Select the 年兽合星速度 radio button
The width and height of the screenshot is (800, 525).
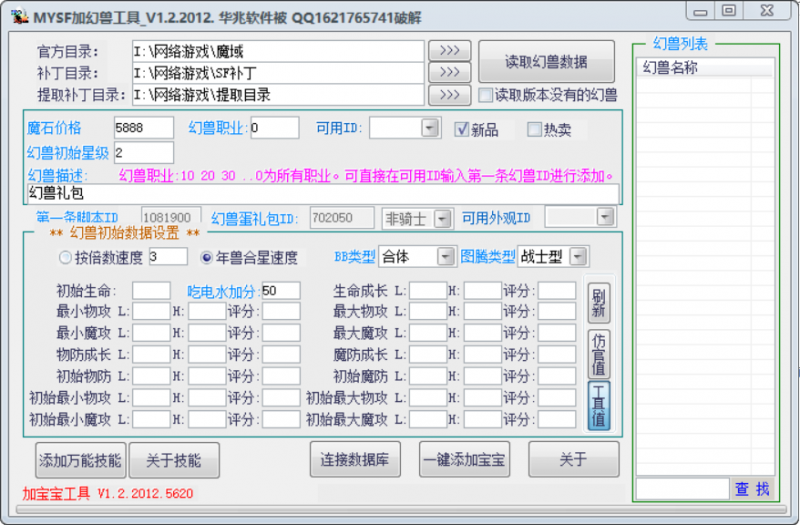[x=206, y=258]
